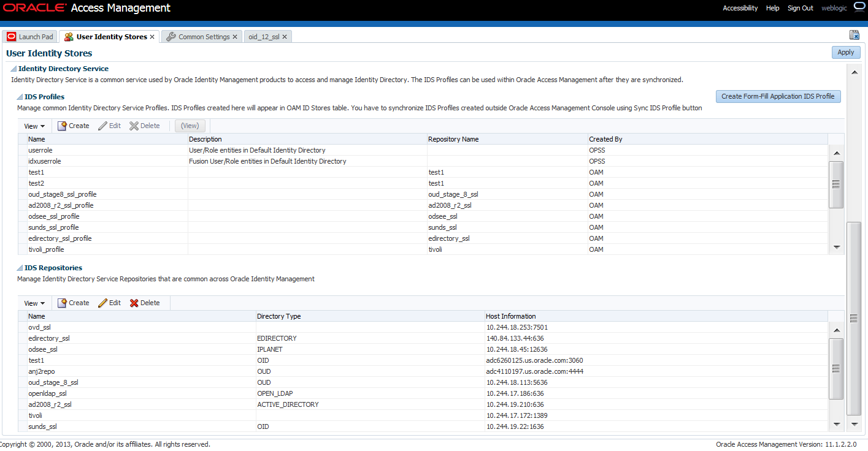Open the Help link

pyautogui.click(x=773, y=8)
